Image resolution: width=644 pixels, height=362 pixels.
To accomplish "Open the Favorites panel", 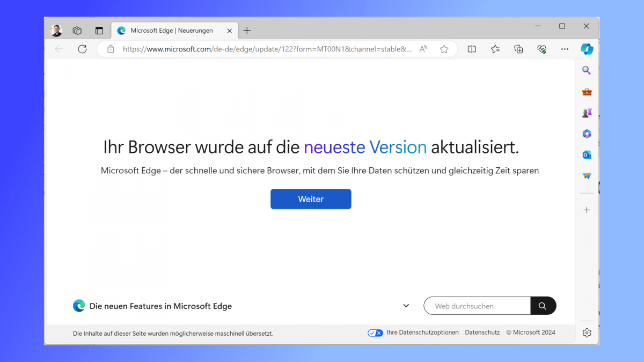I will [x=495, y=48].
